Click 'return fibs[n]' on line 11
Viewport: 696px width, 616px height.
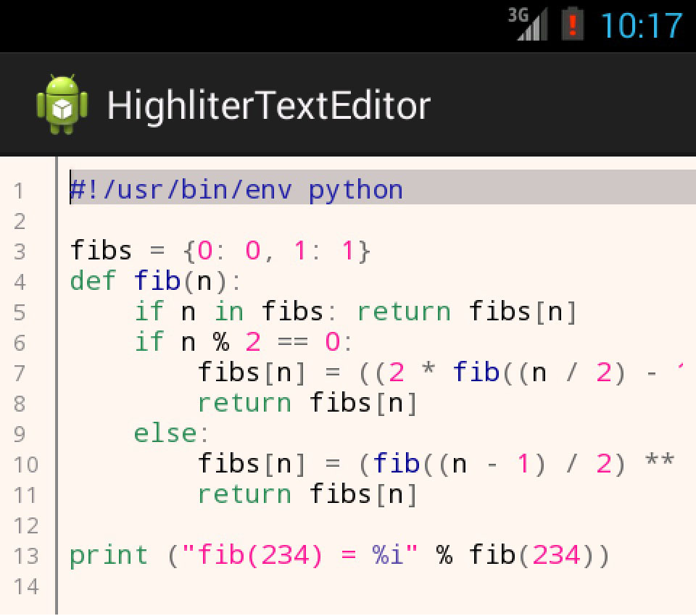click(x=308, y=494)
